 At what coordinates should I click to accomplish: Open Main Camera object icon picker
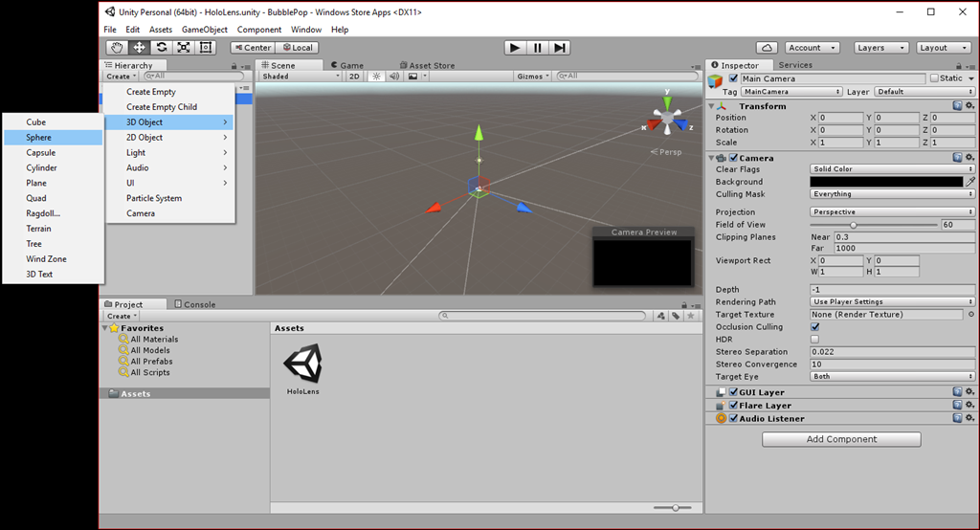(715, 81)
